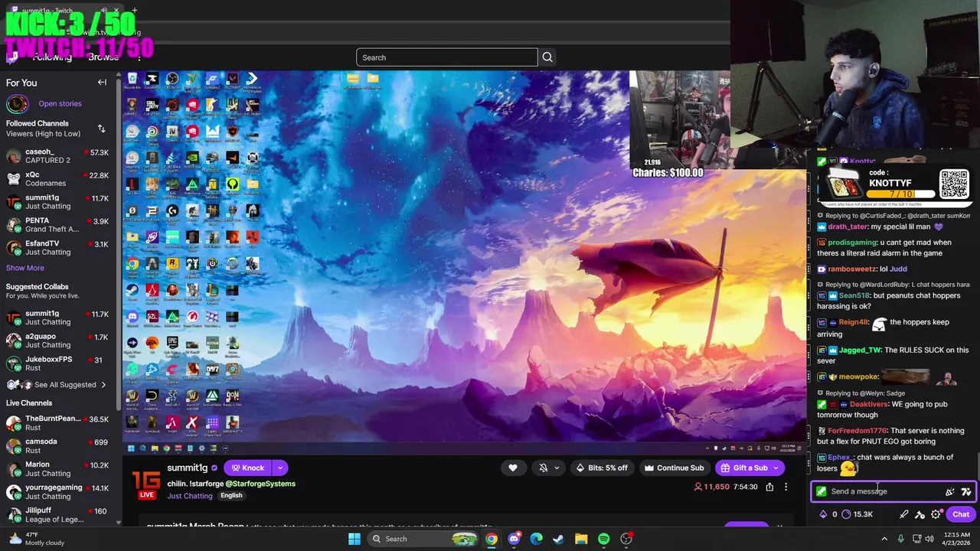Toggle stream notifications bell

click(544, 468)
